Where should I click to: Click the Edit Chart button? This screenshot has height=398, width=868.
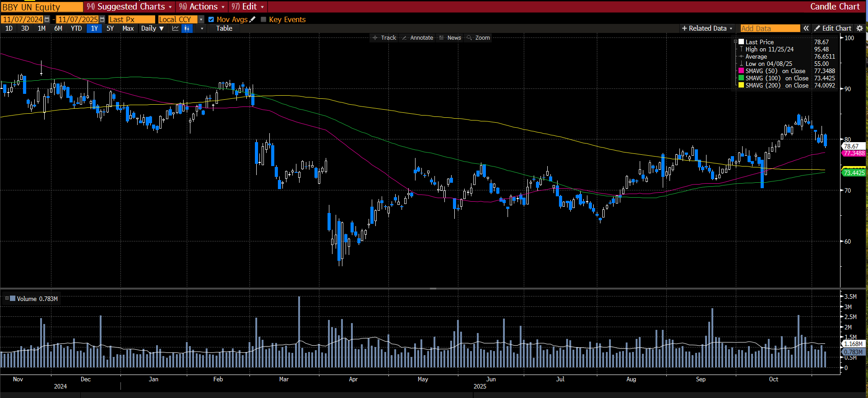pyautogui.click(x=833, y=28)
